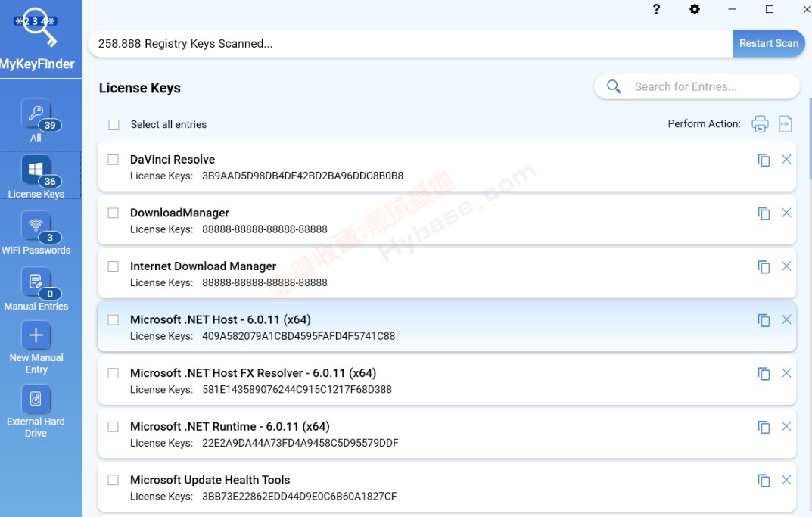Click the search magnifier icon
812x517 pixels.
click(x=614, y=86)
